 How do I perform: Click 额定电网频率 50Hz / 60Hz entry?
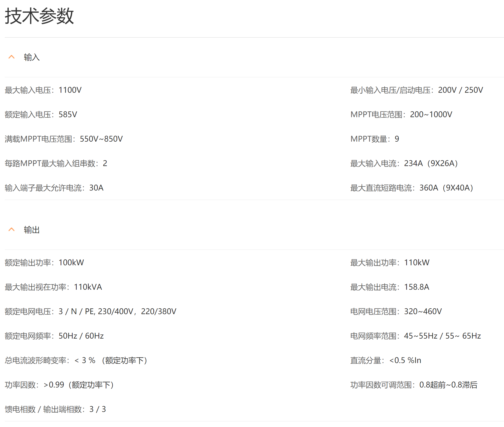(x=54, y=336)
